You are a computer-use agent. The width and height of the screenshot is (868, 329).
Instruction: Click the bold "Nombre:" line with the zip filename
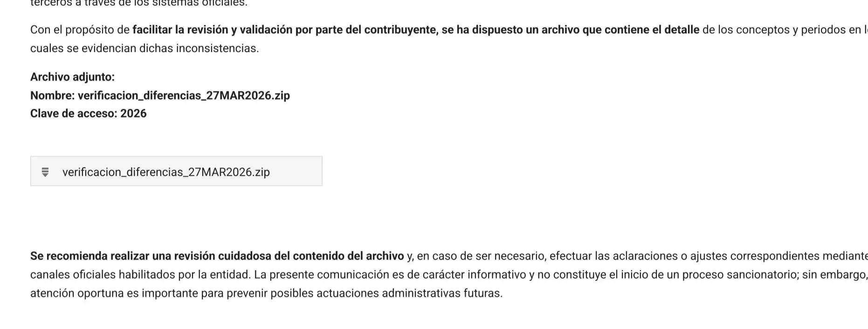point(160,96)
